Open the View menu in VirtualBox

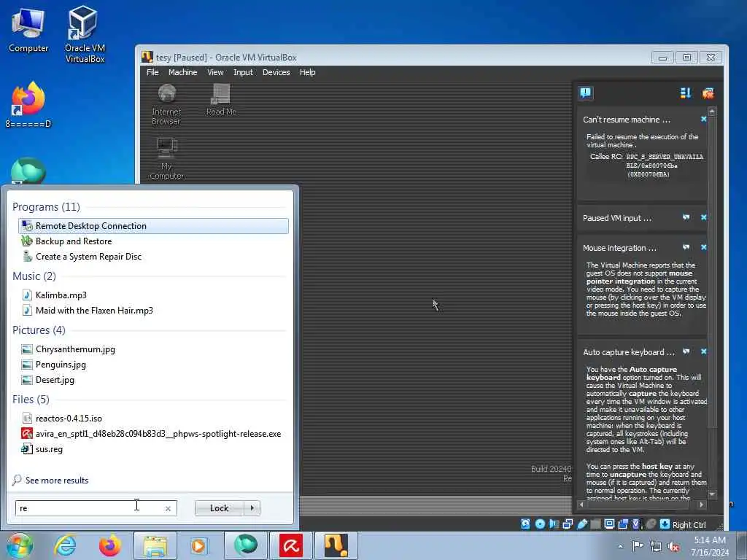pos(215,72)
